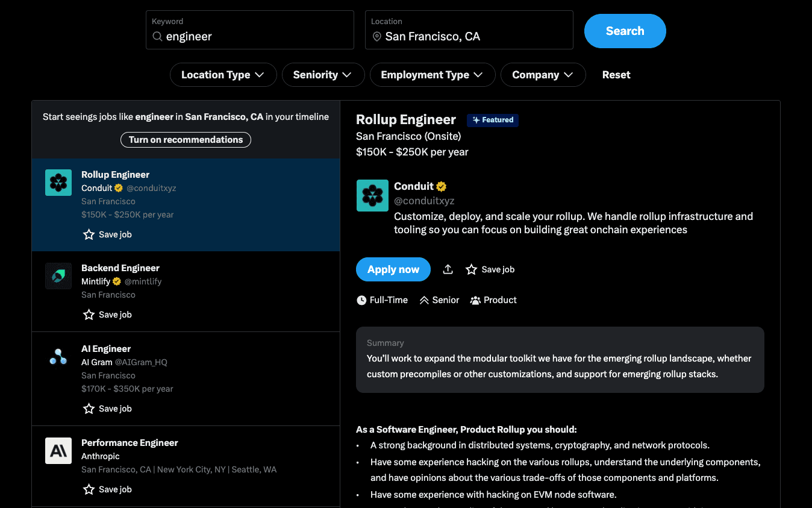
Task: Expand the Location Type filter dropdown
Action: point(223,75)
